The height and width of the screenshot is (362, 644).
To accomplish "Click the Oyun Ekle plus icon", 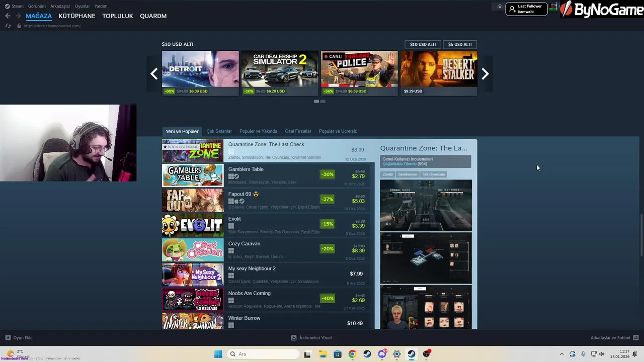I will coord(8,338).
